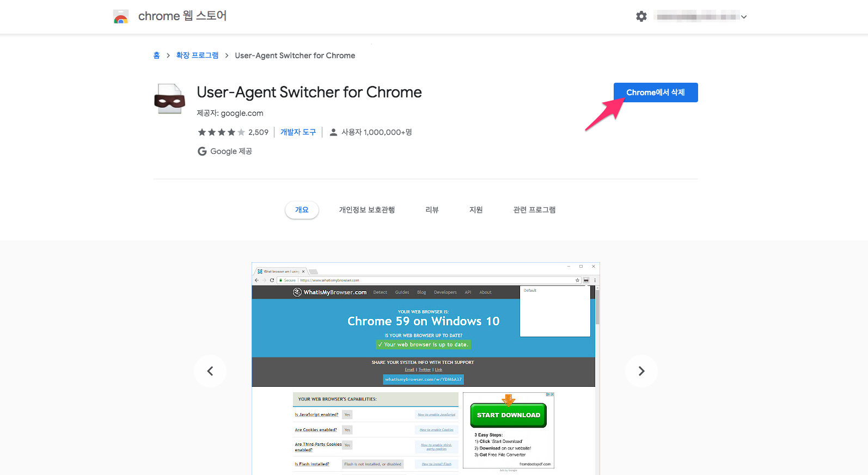Go to the 홈 breadcrumb link
This screenshot has height=475, width=868.
point(156,55)
